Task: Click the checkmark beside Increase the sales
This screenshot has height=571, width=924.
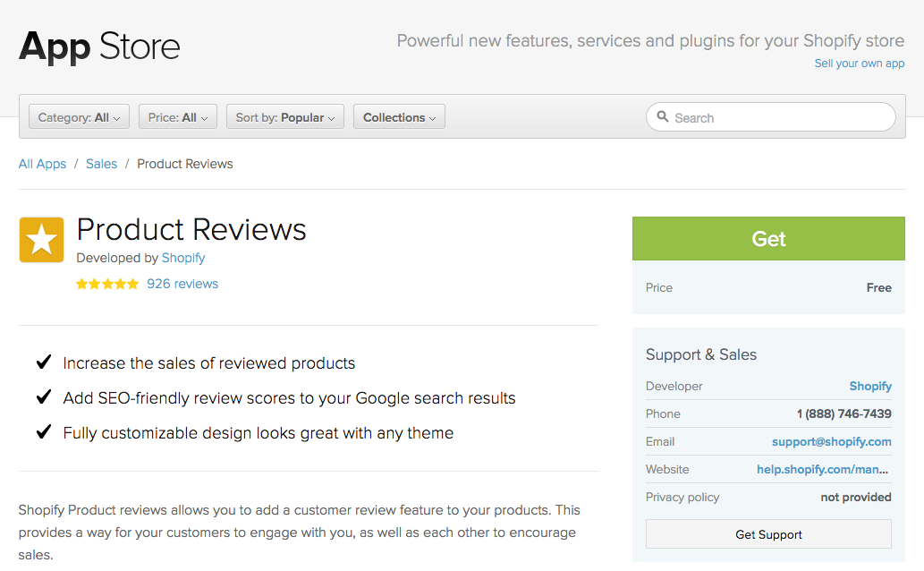Action: [x=43, y=362]
